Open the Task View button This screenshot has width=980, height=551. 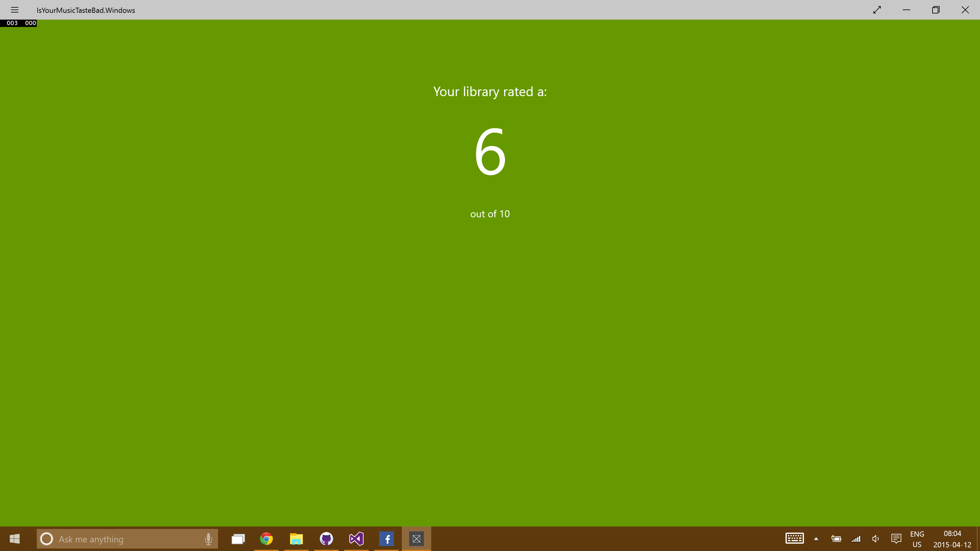pyautogui.click(x=238, y=539)
